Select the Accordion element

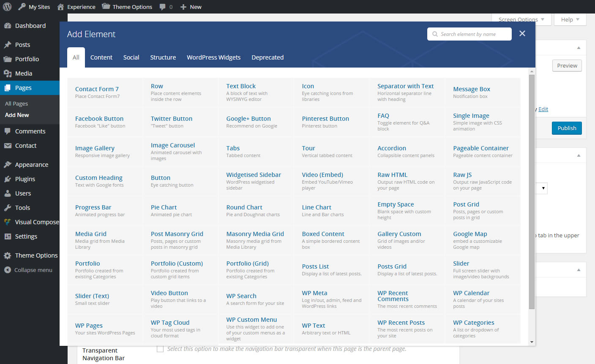tap(407, 151)
